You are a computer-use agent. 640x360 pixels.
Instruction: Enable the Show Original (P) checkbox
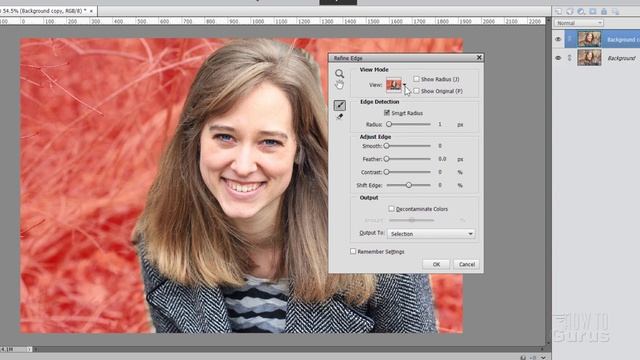point(416,91)
